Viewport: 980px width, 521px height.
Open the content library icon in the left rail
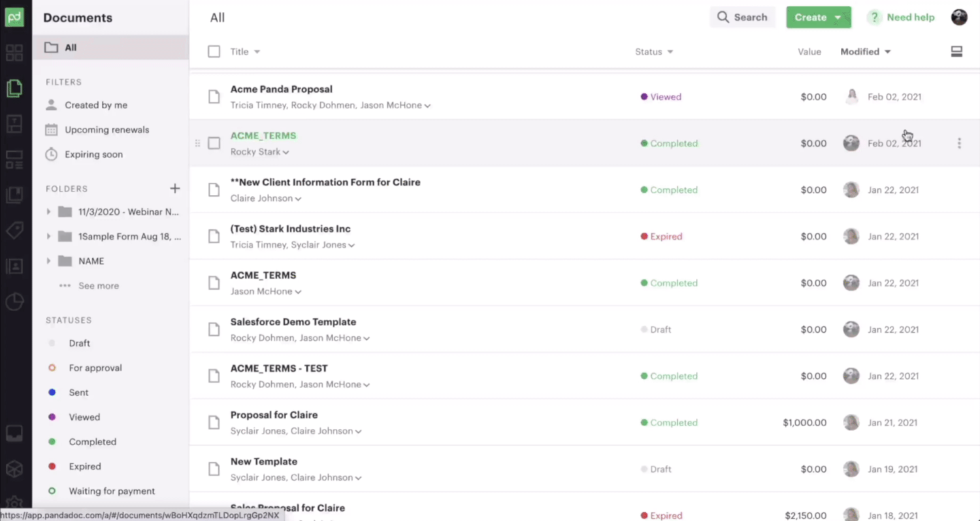point(14,195)
